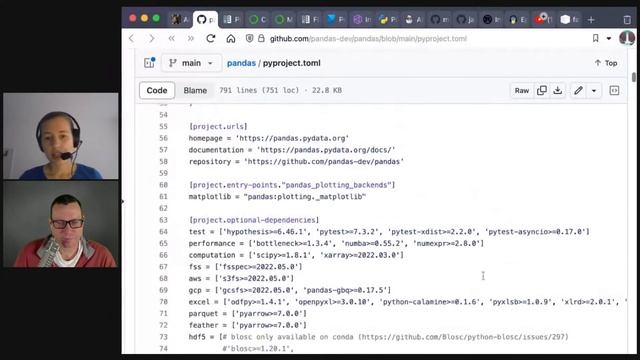Select the active GitHub pyproject tab
Viewport: 640px width, 360px height.
206,20
